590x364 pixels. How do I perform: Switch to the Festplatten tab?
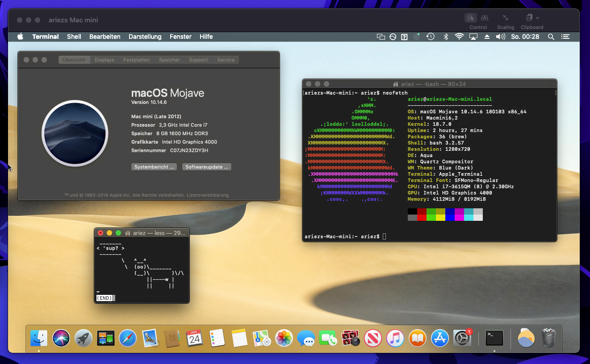point(137,60)
